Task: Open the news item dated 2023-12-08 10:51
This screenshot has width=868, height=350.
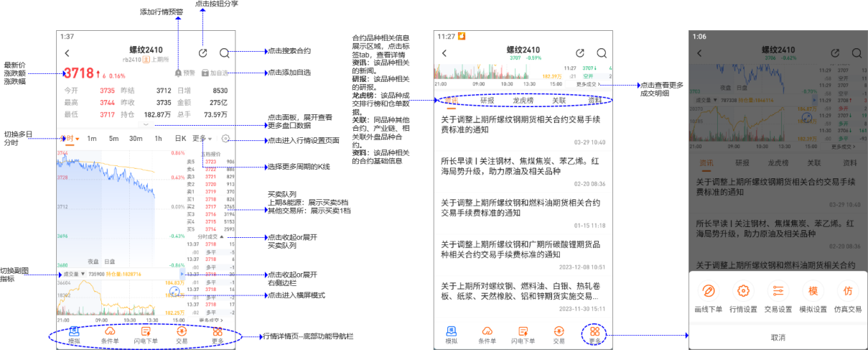Action: pos(523,254)
